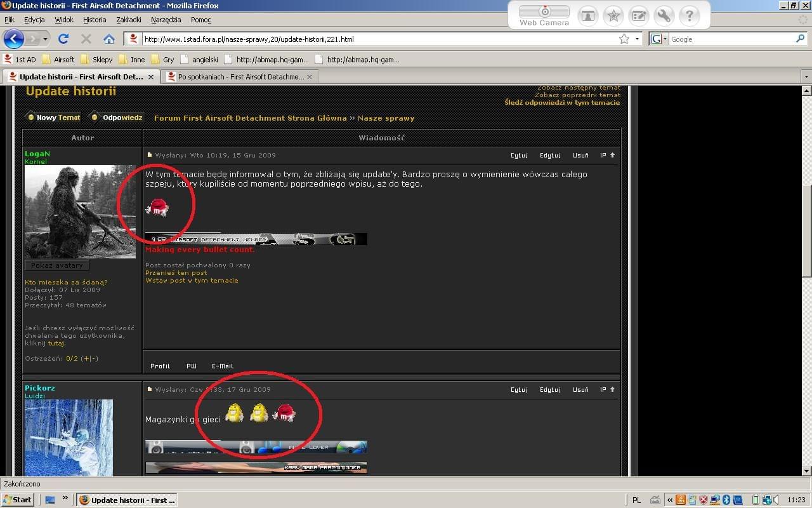This screenshot has width=812, height=508.
Task: Click Cytuj on LogaN's post
Action: [x=519, y=155]
